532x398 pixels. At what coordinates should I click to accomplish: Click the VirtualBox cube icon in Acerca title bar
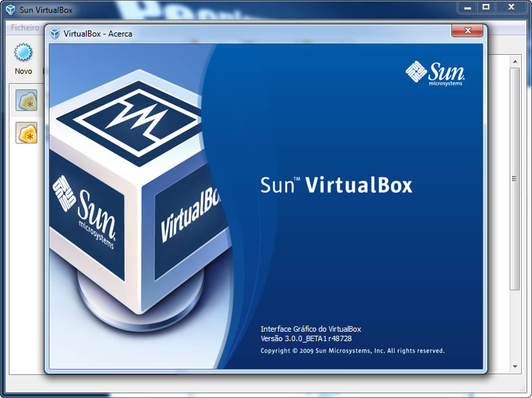[x=54, y=34]
